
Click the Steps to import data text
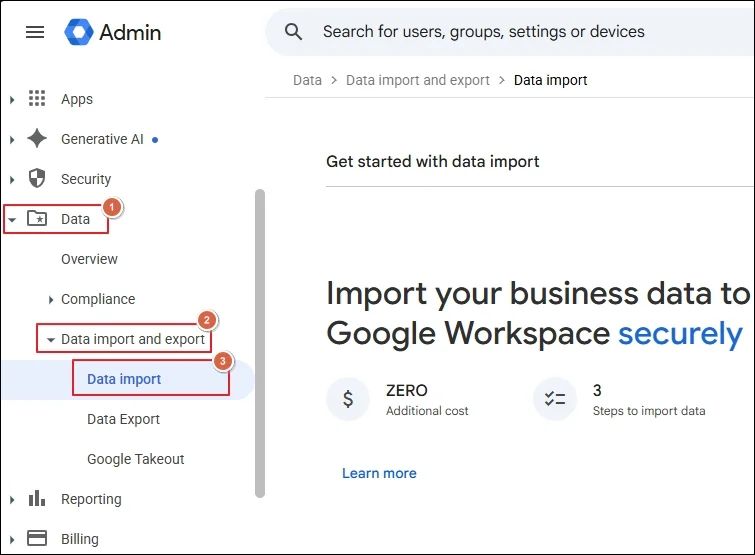[649, 411]
